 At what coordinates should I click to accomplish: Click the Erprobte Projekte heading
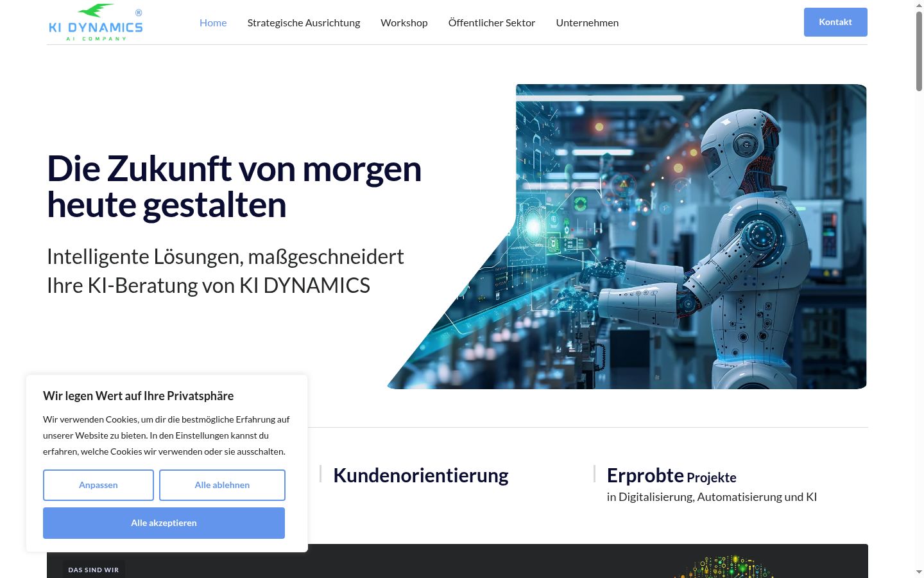(x=671, y=475)
